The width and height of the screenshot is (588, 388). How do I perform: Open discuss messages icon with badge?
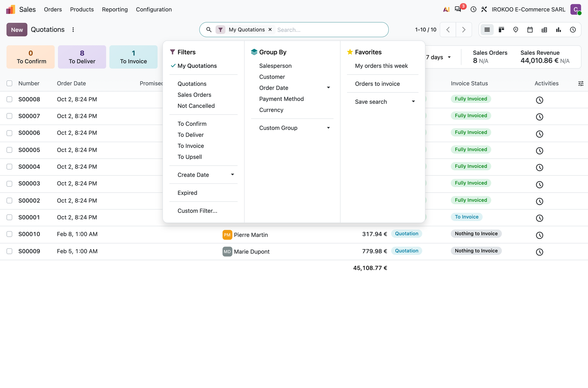(458, 9)
